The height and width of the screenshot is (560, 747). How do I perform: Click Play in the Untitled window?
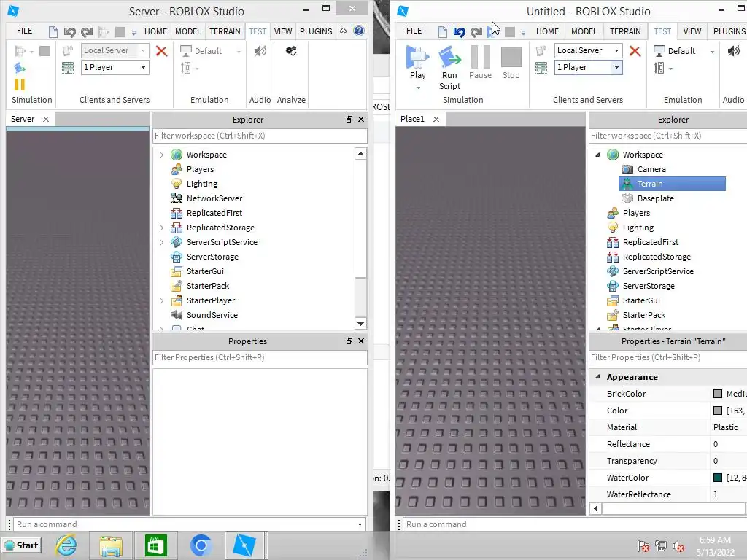pyautogui.click(x=417, y=63)
